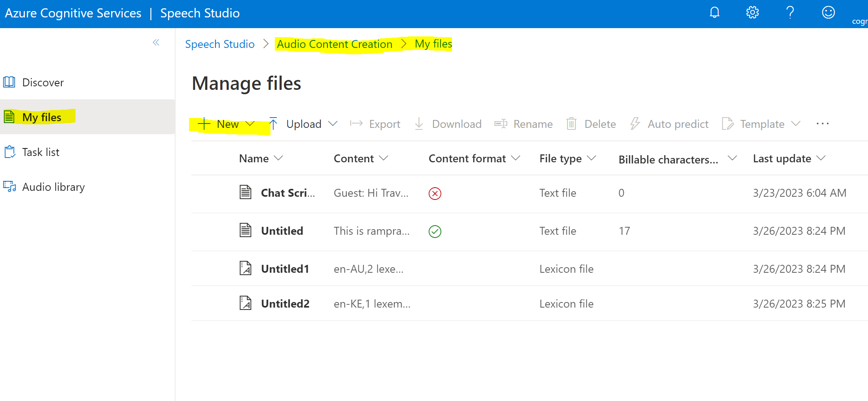
Task: Click the plus icon for New
Action: 204,124
